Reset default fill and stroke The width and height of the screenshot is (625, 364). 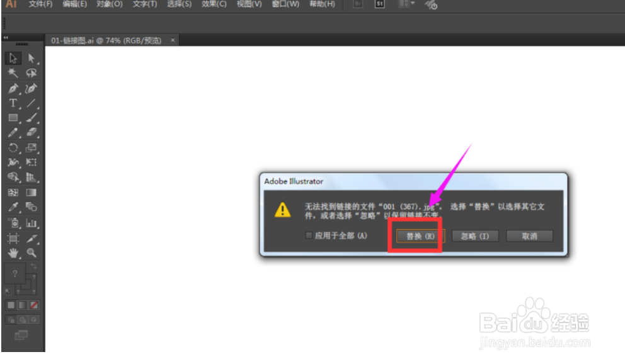click(x=8, y=292)
